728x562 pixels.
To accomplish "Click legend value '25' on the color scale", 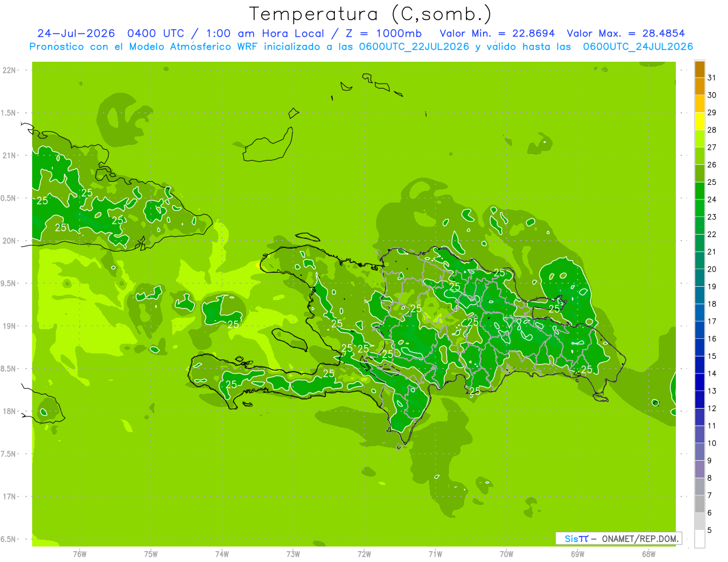I will point(712,182).
